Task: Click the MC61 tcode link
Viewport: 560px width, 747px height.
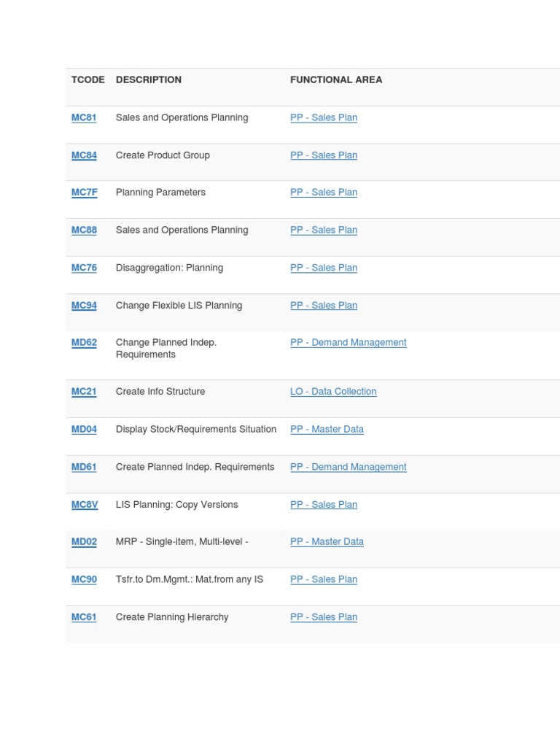Action: pyautogui.click(x=84, y=617)
